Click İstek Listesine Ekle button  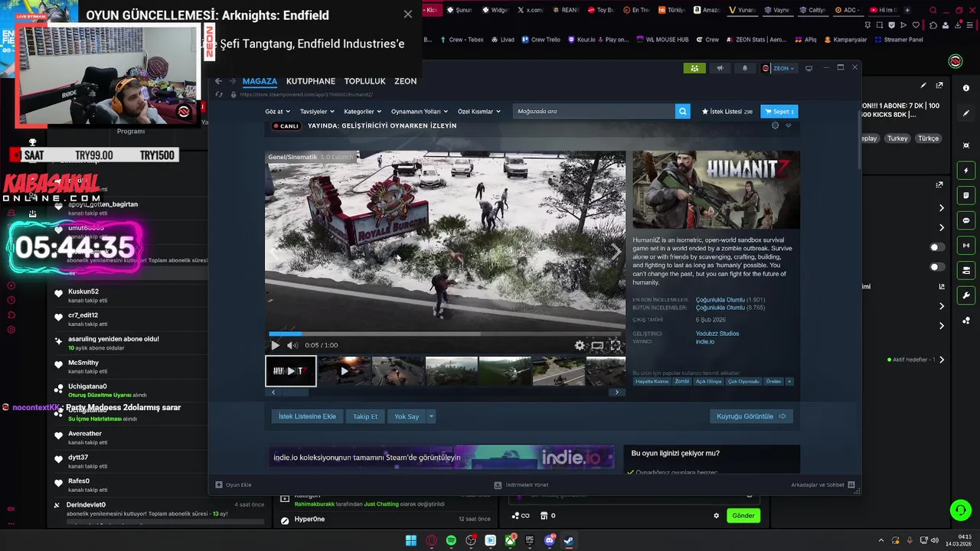click(307, 416)
